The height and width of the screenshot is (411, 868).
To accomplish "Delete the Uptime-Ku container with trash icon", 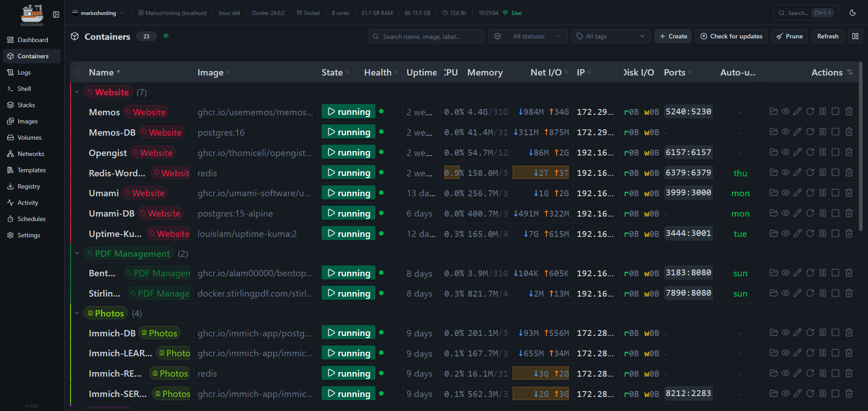I will (849, 233).
